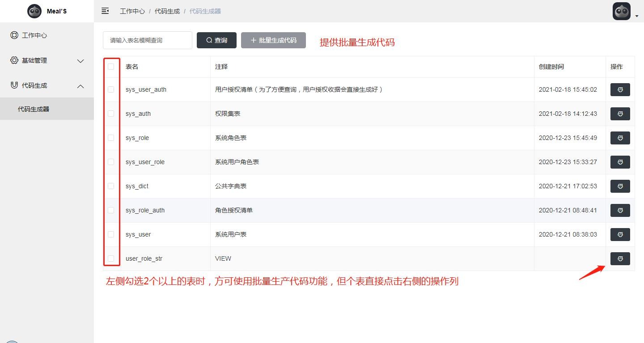Check the sys_user_role row checkbox
Viewport: 644px width, 343px height.
pos(111,162)
